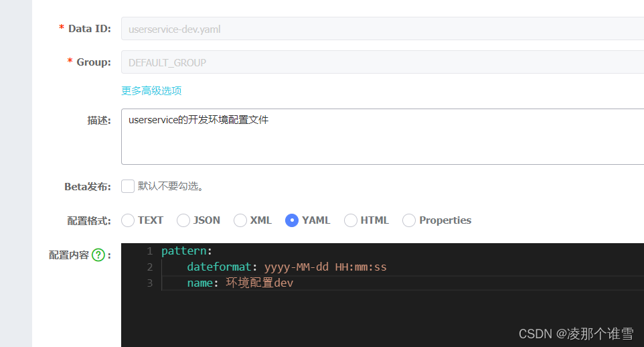Click the 'dateformat' key in line 2

click(219, 267)
